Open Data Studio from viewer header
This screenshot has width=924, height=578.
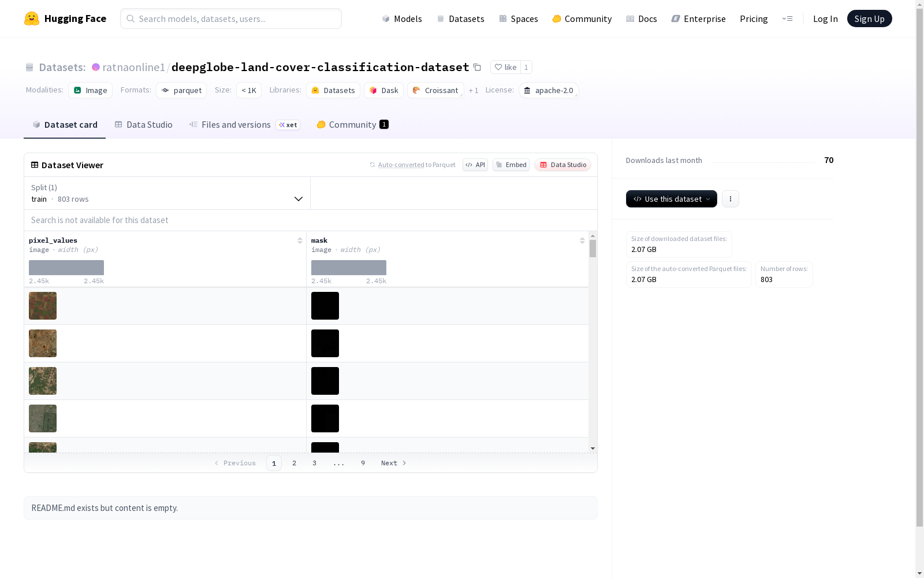562,165
